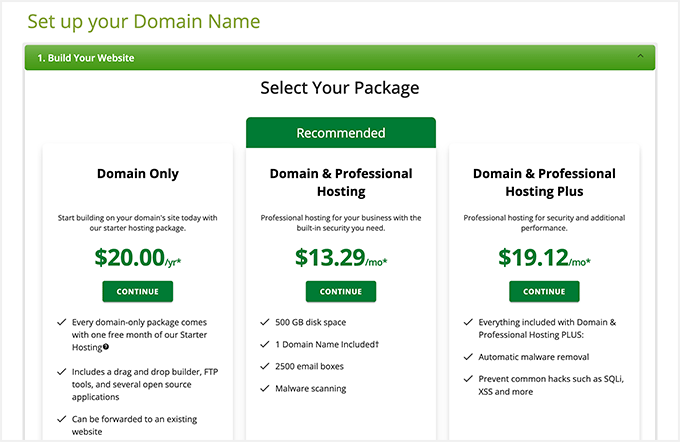This screenshot has width=680, height=442.
Task: Click the checkmark beside 500 GB disk space
Action: pos(264,321)
